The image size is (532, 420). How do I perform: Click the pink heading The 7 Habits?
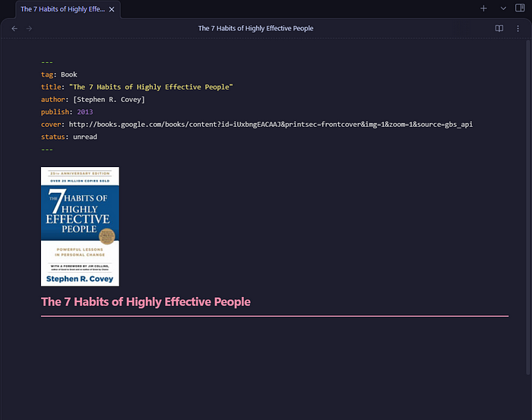click(146, 302)
